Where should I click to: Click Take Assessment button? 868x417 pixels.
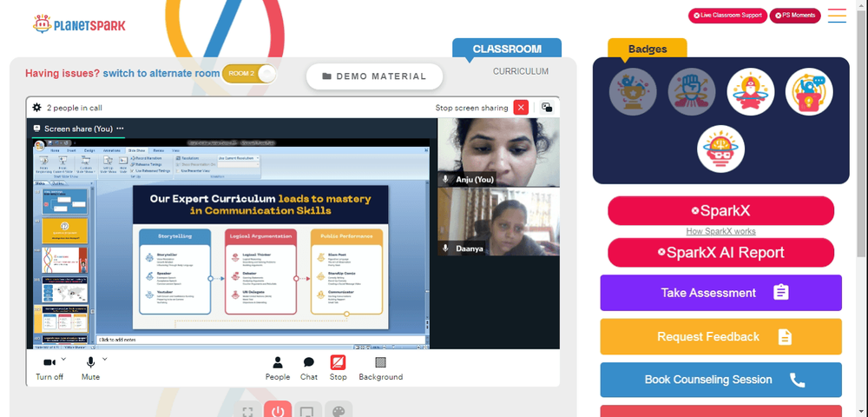(x=720, y=293)
